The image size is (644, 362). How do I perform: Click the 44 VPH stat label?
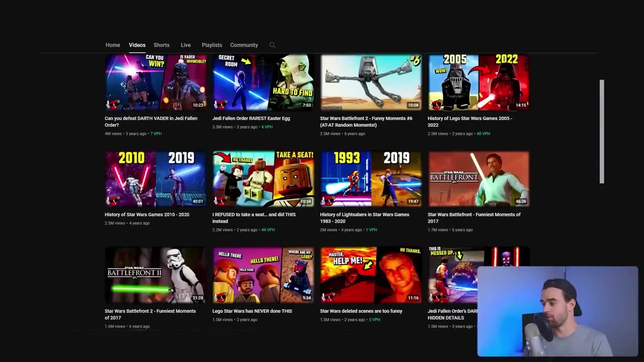tap(268, 230)
